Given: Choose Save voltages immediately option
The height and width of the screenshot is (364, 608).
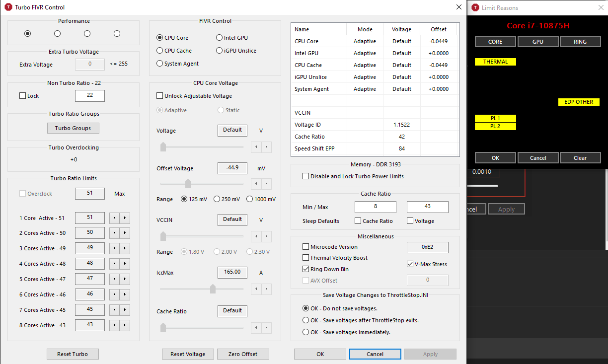Looking at the screenshot, I should 347,332.
